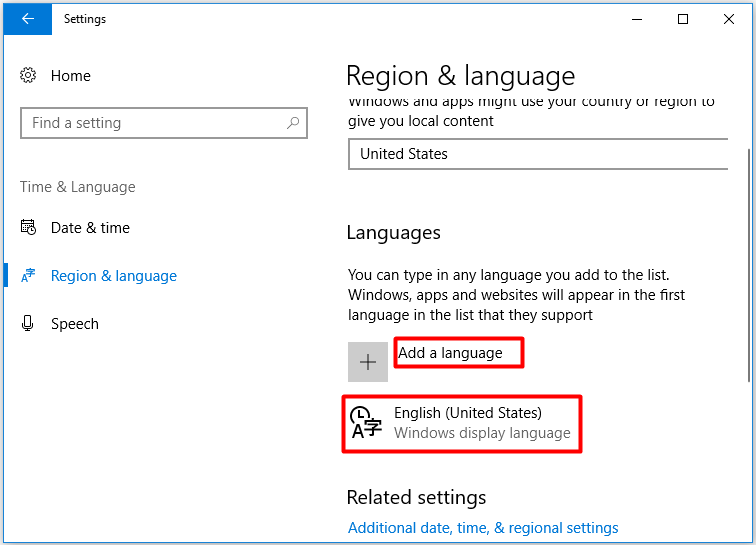
Task: Click the Home label
Action: coord(71,76)
